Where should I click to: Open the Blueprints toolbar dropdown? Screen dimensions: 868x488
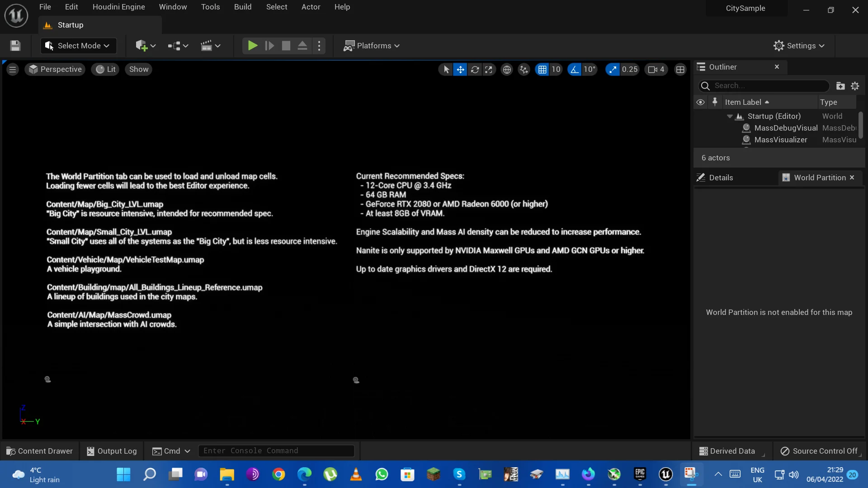[x=178, y=46]
